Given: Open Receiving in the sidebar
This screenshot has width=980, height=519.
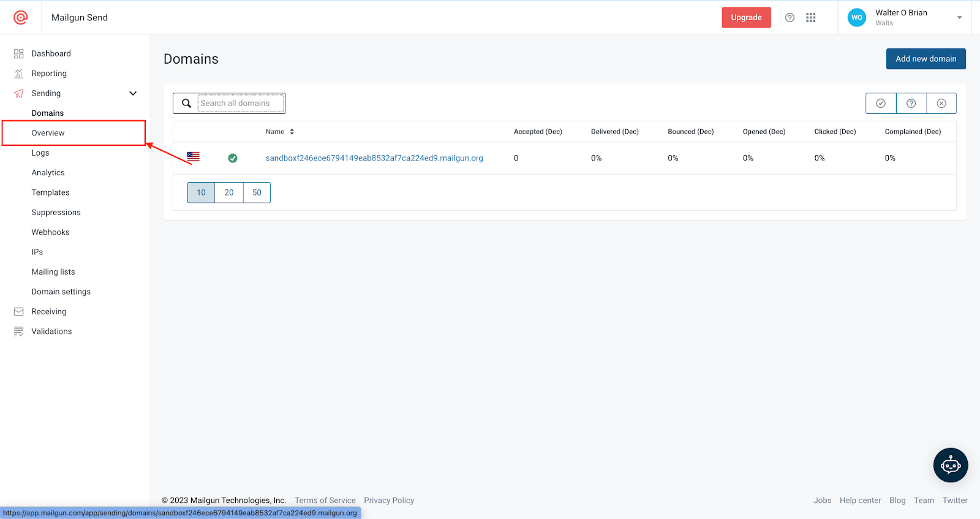Looking at the screenshot, I should [x=49, y=312].
